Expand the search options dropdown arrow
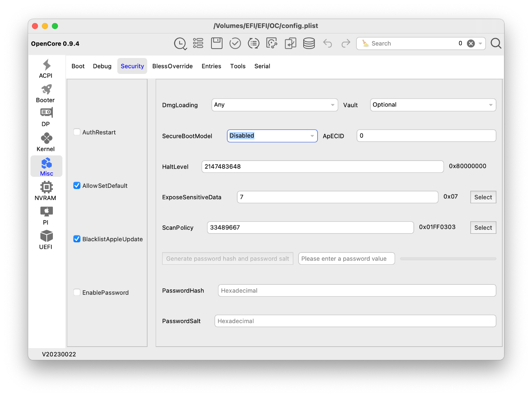 coord(480,43)
